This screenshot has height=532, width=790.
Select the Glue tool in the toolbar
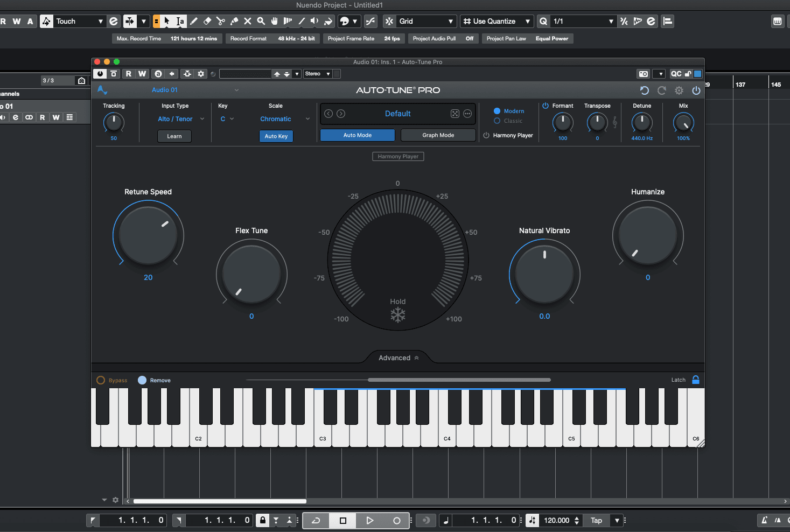(234, 21)
